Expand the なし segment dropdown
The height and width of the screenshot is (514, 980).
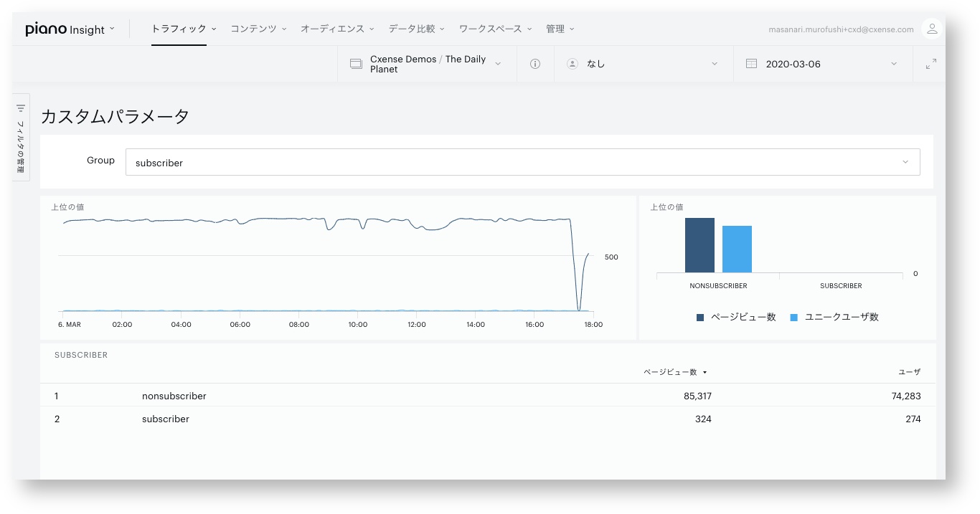[x=644, y=64]
